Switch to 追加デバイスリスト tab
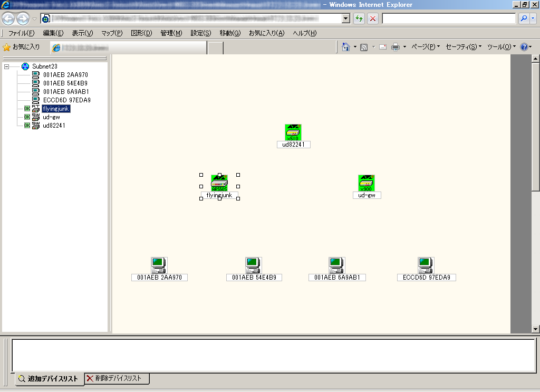This screenshot has height=392, width=540. [x=50, y=379]
